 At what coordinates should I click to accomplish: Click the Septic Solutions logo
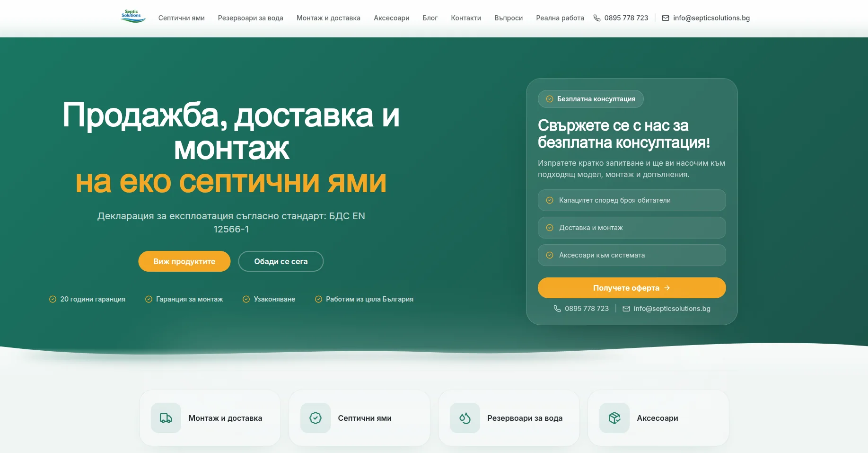tap(133, 17)
